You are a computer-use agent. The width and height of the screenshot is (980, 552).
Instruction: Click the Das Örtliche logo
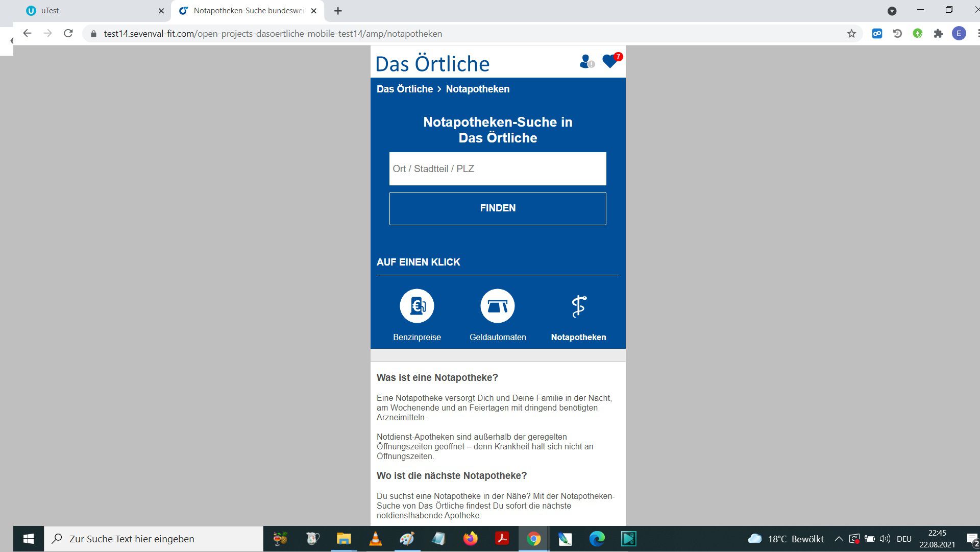[x=432, y=64]
